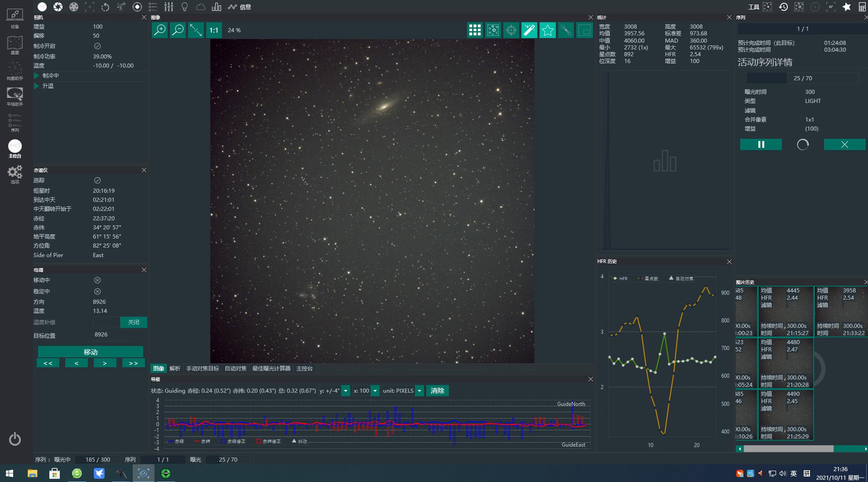
Task: Open the y: +/-4" scale dropdown
Action: 345,391
